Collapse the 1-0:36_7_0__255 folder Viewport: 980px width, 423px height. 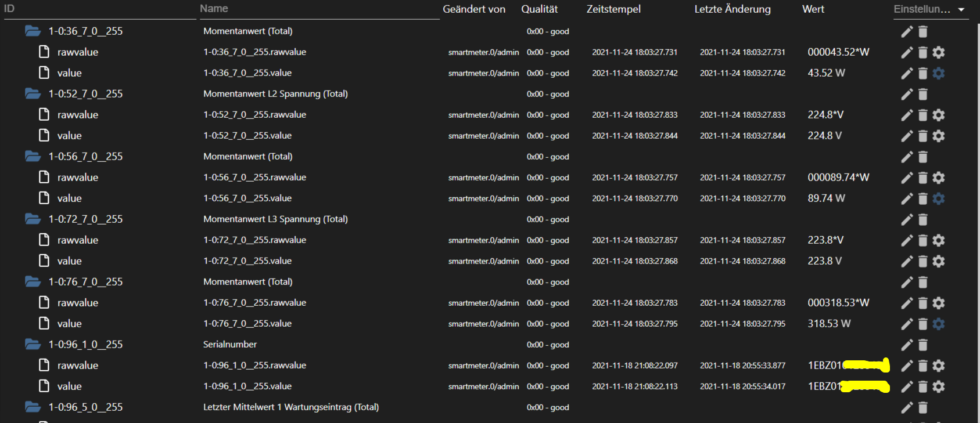tap(33, 31)
